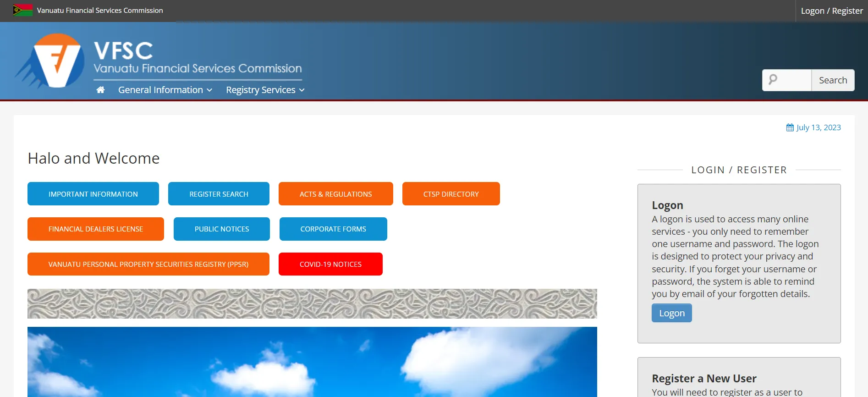
Task: Click the July 13, 2023 date text
Action: [819, 127]
